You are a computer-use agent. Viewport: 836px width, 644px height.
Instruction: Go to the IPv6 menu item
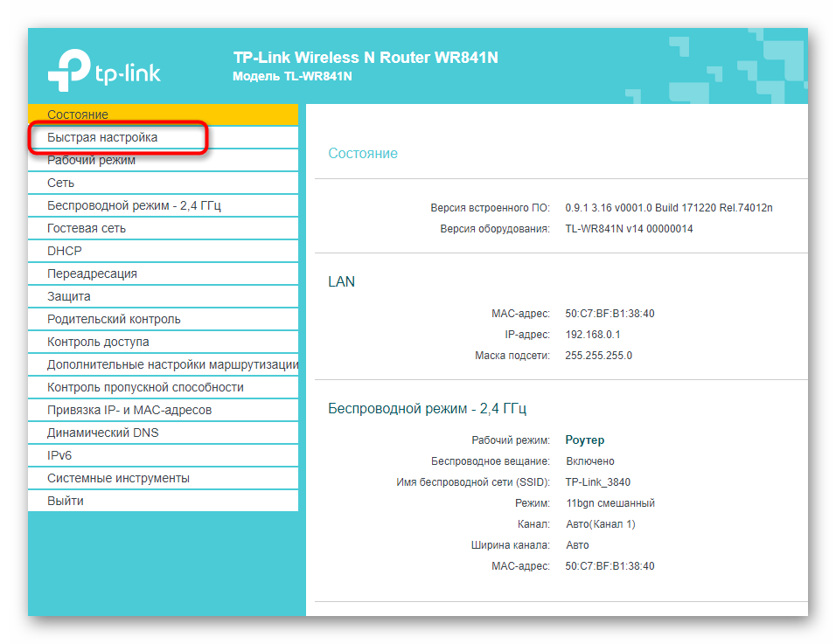(x=59, y=455)
